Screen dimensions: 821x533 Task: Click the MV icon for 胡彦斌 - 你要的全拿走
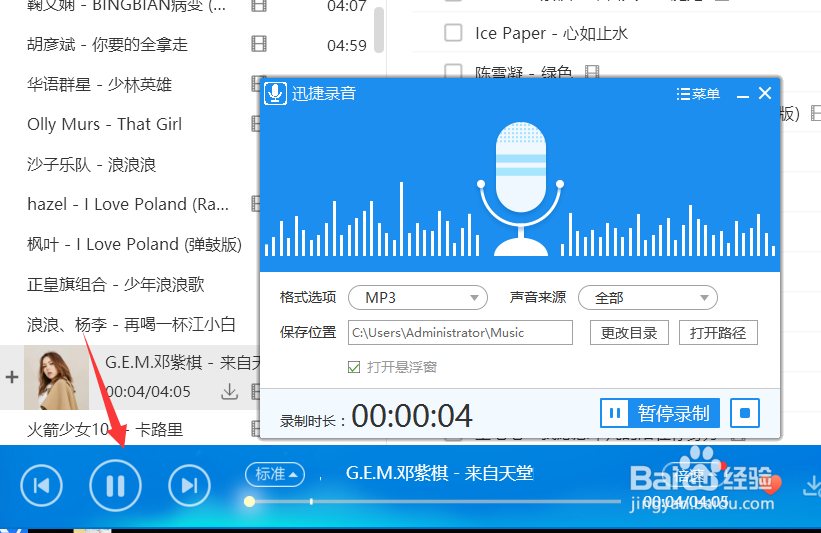pyautogui.click(x=259, y=44)
